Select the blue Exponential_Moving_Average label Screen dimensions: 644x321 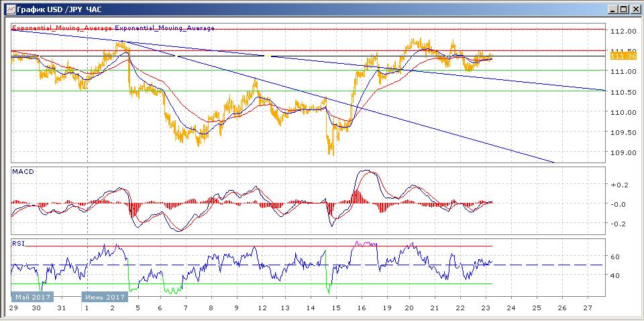[x=165, y=28]
